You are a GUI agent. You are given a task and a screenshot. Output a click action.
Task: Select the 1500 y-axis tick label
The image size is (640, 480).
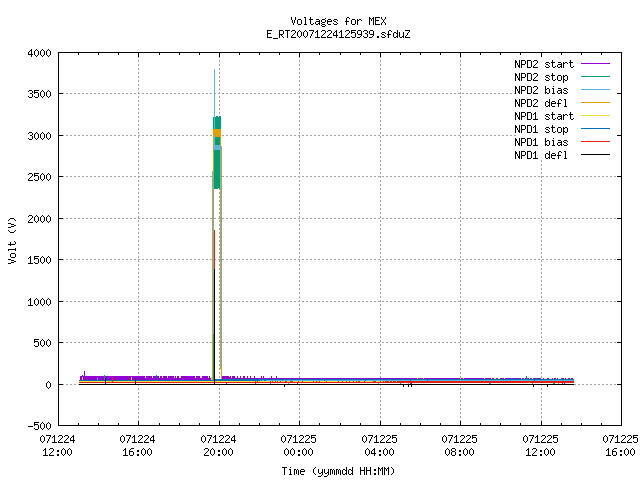(x=39, y=260)
